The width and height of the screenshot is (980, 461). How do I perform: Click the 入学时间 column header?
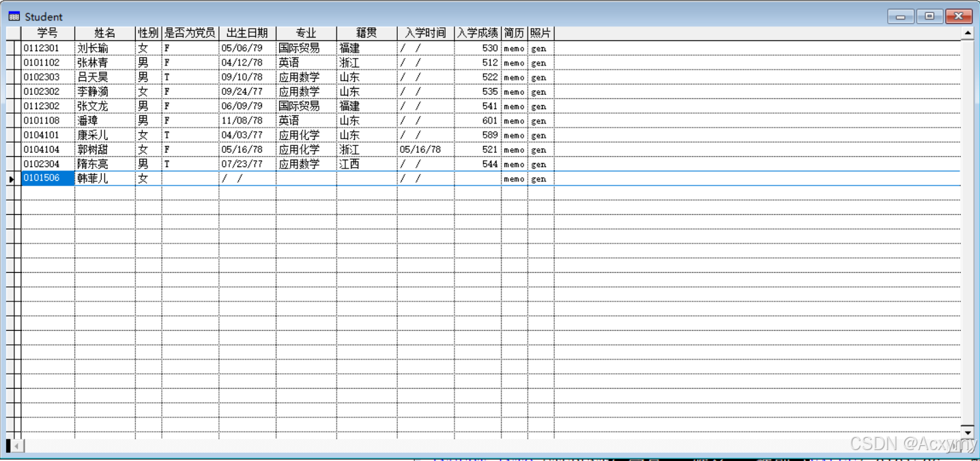click(425, 33)
